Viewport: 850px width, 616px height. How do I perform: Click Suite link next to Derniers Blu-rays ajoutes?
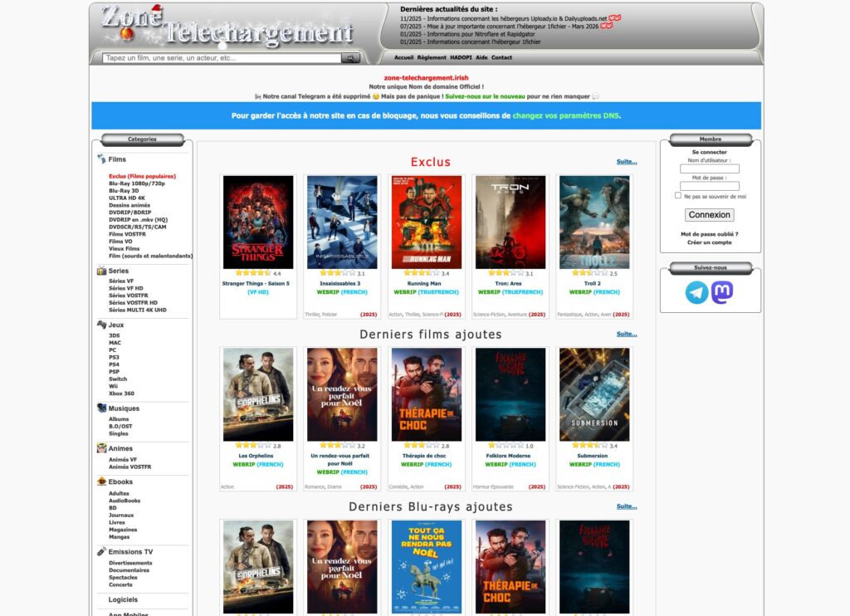point(627,506)
